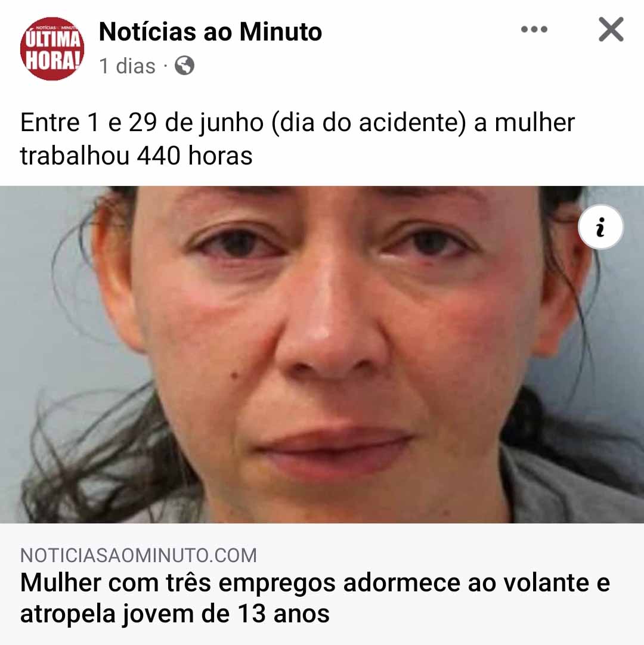644x645 pixels.
Task: Click the word 'Minuto' in the page title
Action: point(281,32)
